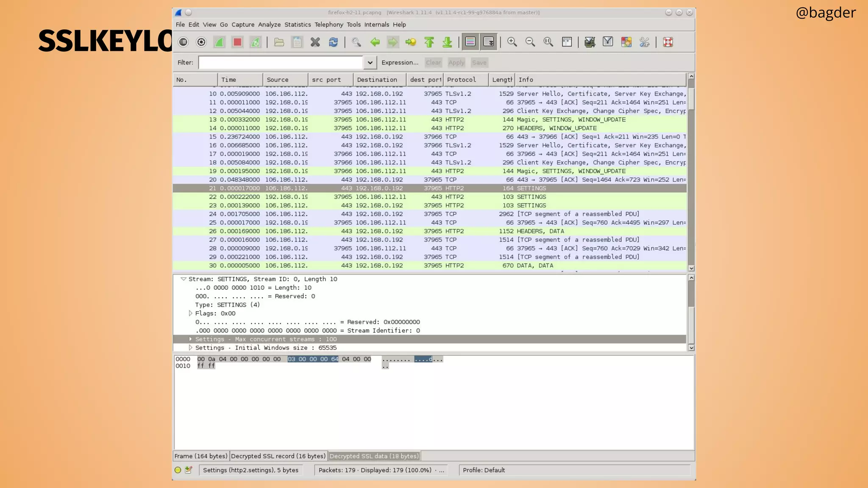The width and height of the screenshot is (868, 488).
Task: Select packet 26 HEADERS, DATA row
Action: (430, 231)
